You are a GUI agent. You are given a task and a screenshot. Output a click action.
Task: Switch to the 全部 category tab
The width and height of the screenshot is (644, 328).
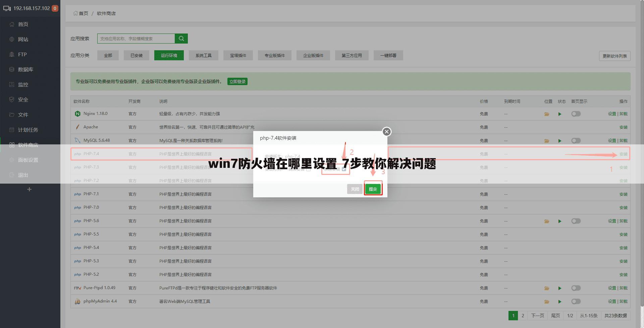[x=108, y=55]
